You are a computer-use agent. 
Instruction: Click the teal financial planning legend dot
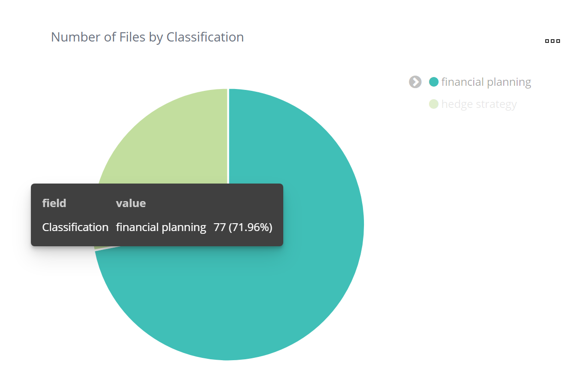click(x=434, y=82)
